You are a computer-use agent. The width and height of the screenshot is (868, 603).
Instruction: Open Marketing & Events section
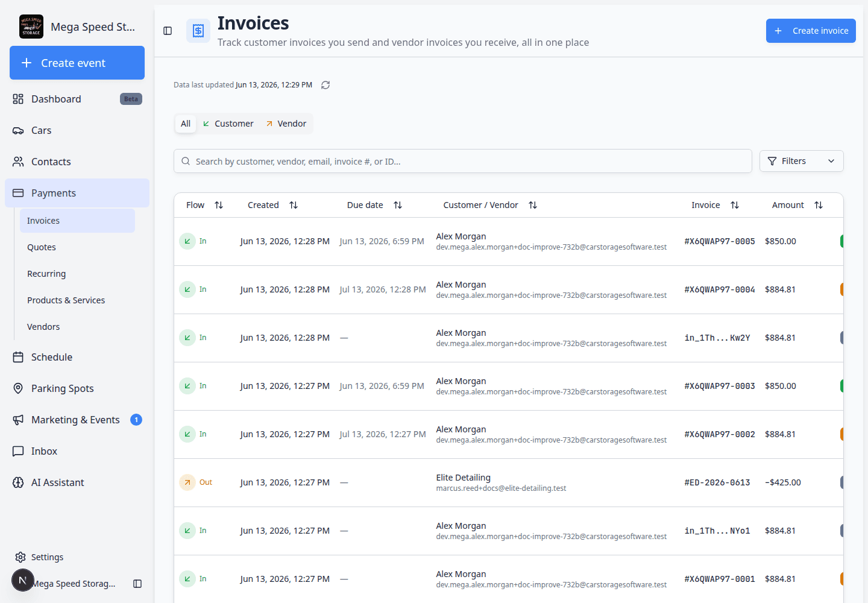click(77, 420)
